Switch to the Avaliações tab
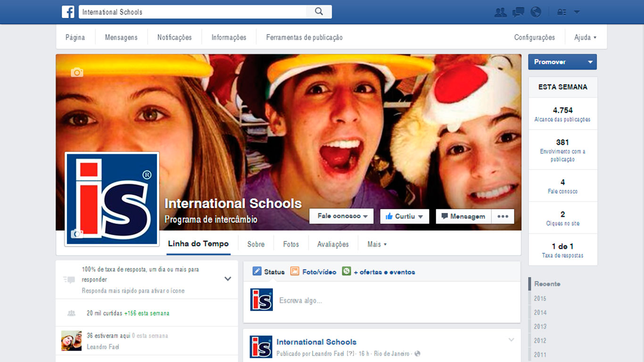The width and height of the screenshot is (644, 362). point(333,244)
